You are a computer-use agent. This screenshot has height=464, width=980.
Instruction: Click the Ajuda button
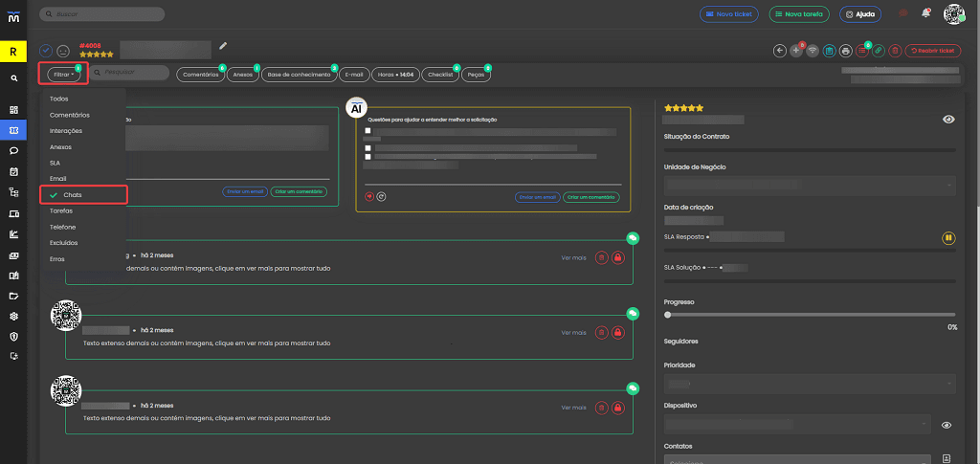[x=860, y=13]
